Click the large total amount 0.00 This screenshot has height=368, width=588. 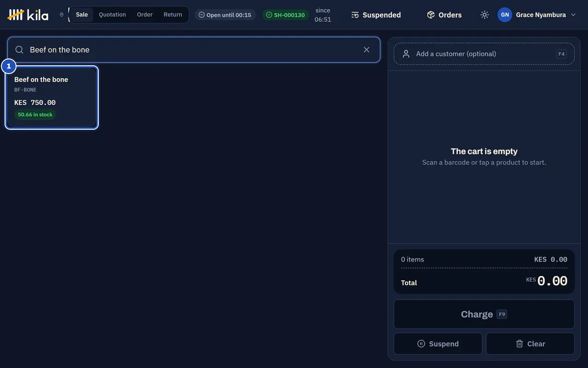click(552, 281)
